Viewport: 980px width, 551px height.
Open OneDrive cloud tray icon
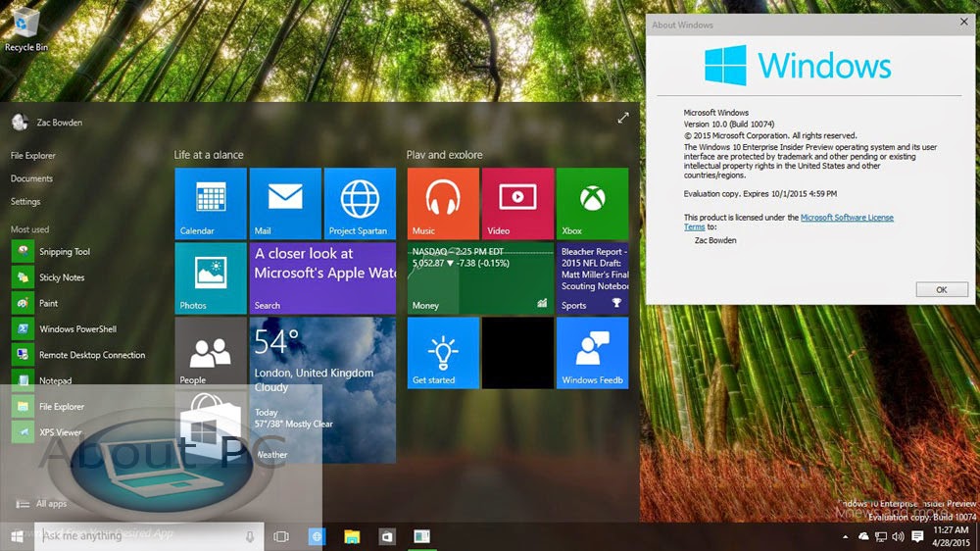(x=863, y=536)
